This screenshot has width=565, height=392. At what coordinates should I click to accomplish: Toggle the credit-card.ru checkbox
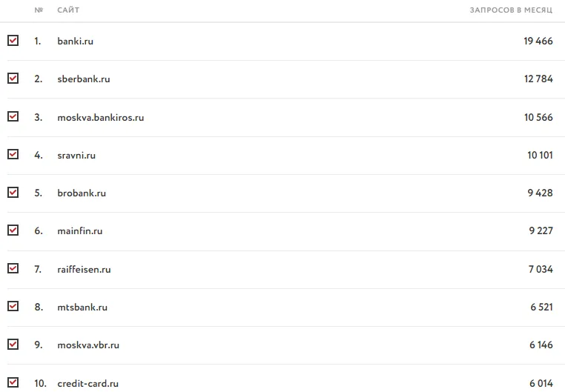13,382
